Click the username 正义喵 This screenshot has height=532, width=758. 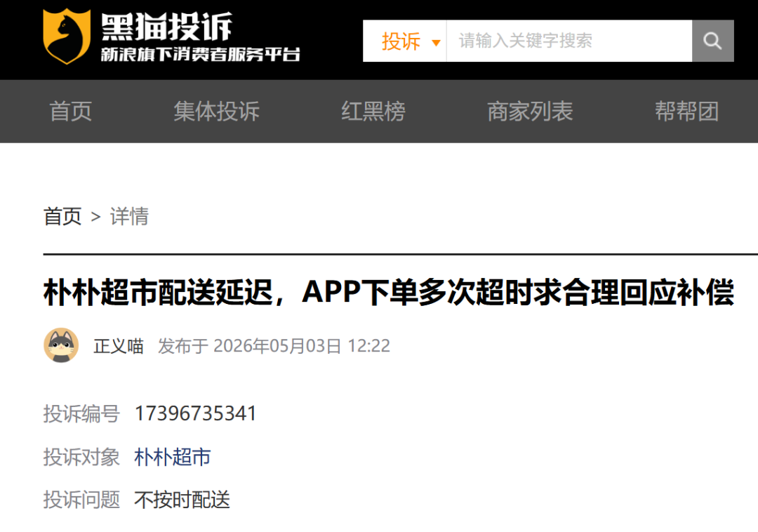tap(119, 346)
